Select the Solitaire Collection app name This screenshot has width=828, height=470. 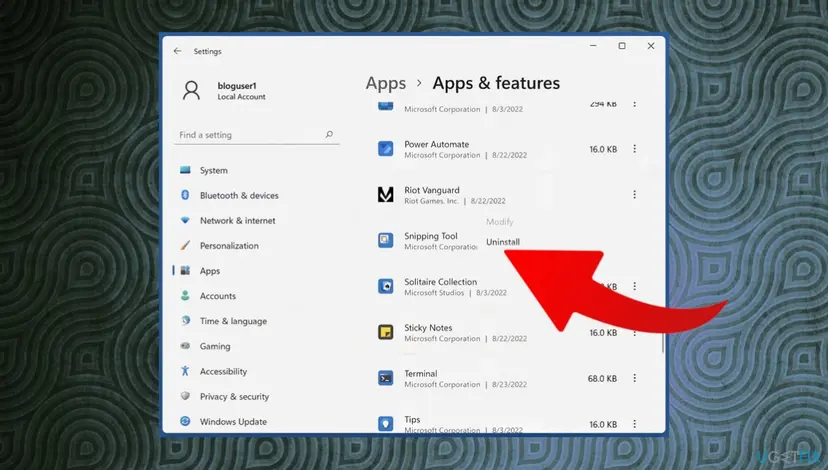click(x=440, y=281)
